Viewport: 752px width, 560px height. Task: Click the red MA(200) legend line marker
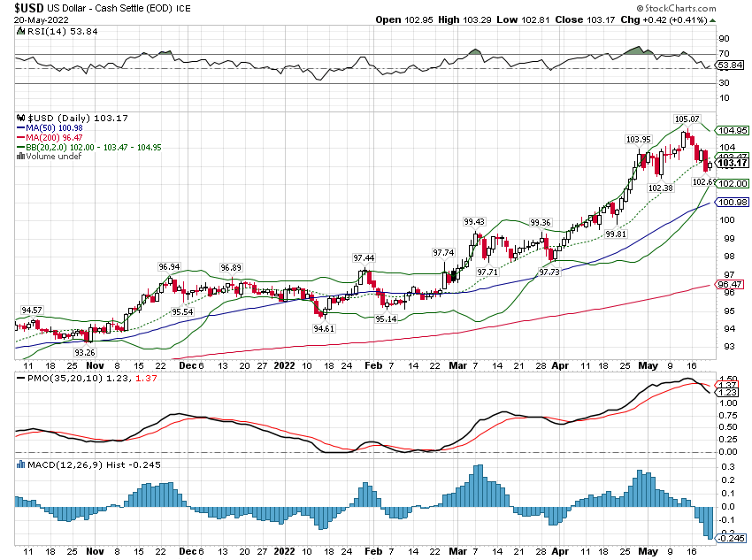22,135
